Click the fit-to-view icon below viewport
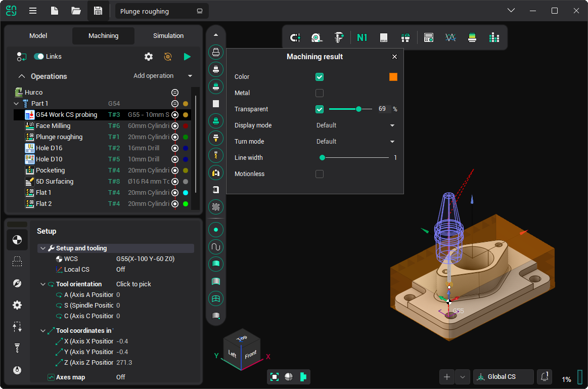Image resolution: width=588 pixels, height=389 pixels. [x=275, y=377]
